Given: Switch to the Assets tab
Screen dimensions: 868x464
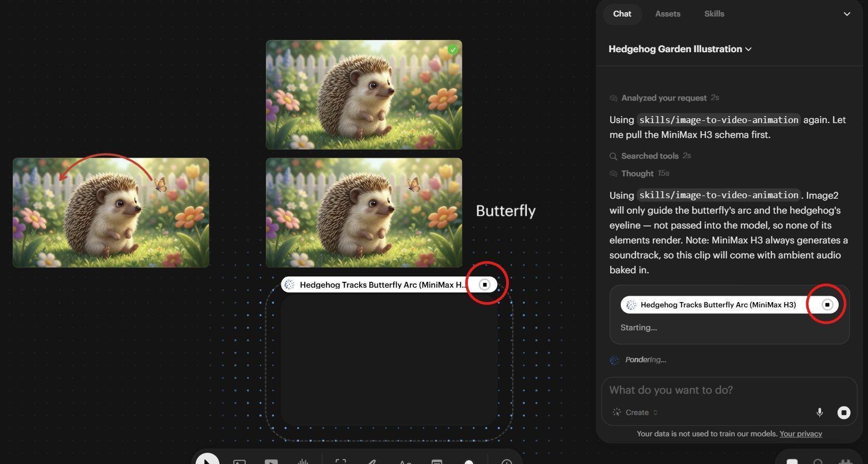Looking at the screenshot, I should pyautogui.click(x=668, y=14).
